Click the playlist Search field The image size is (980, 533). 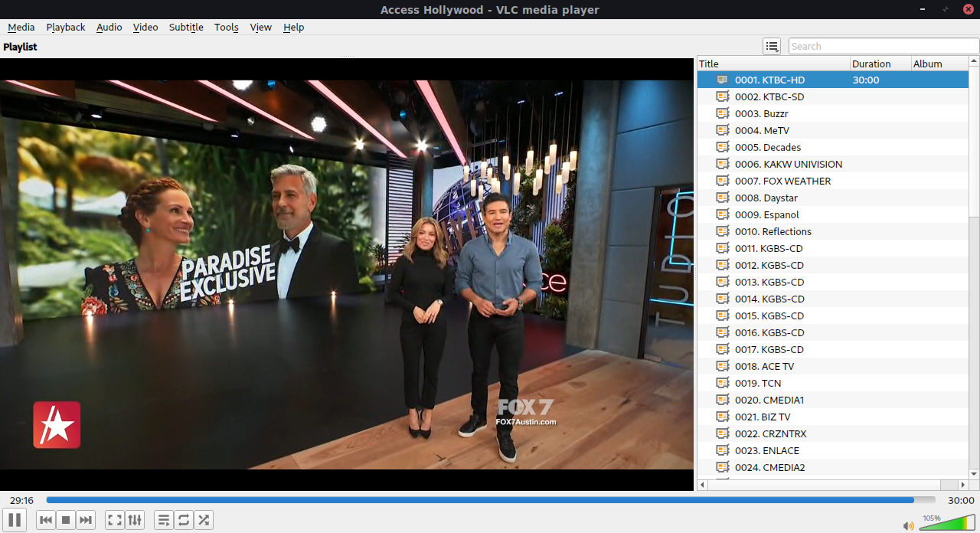(x=884, y=46)
